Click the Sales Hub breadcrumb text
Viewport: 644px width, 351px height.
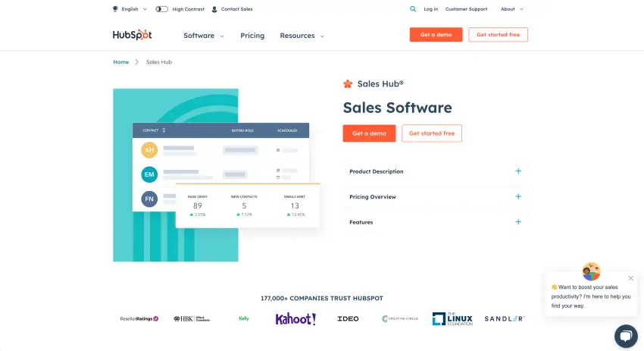[159, 62]
